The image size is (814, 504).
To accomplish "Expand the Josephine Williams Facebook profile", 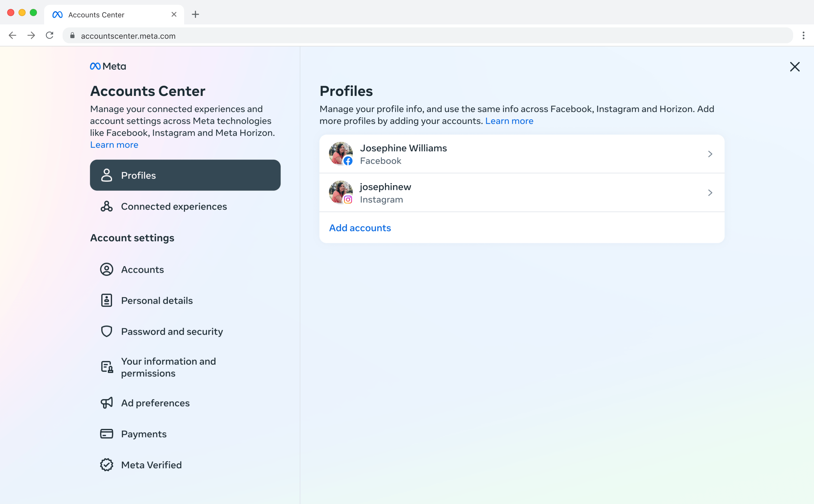I will pos(522,153).
